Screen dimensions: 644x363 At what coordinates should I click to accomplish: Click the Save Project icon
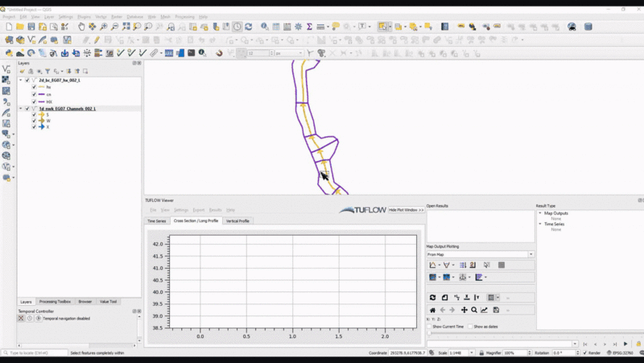pyautogui.click(x=31, y=27)
